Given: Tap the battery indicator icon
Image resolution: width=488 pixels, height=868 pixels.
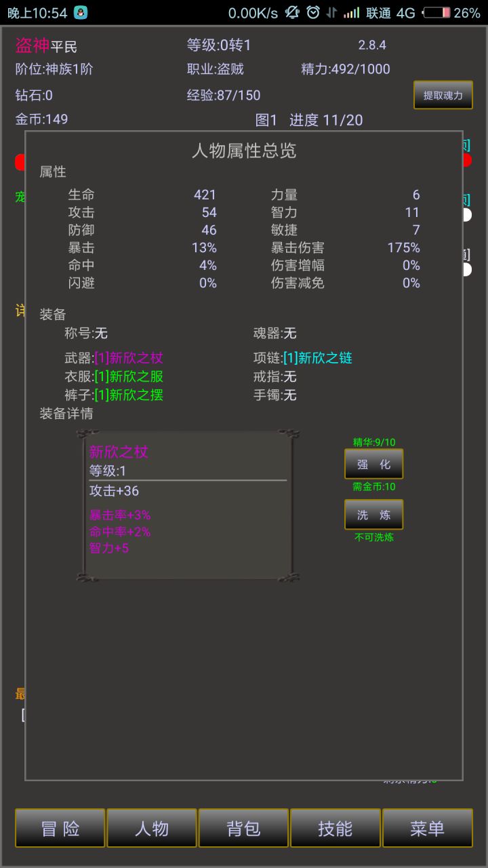Looking at the screenshot, I should pyautogui.click(x=436, y=13).
